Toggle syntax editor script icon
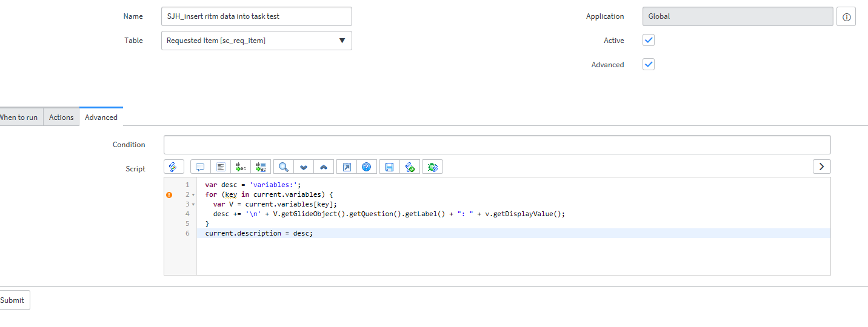Viewport: 868px width, 327px height. point(174,167)
